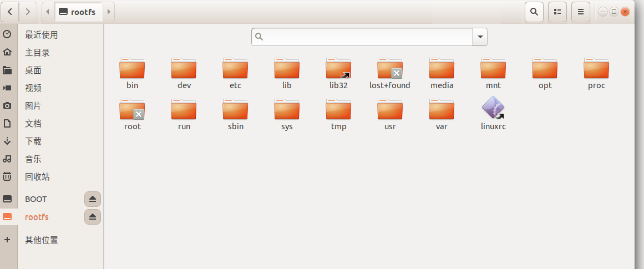Open the usr folder
This screenshot has width=644, height=269.
pos(389,110)
